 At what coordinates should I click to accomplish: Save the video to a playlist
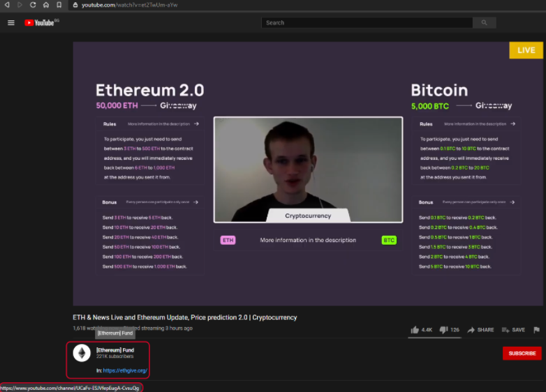(x=513, y=330)
